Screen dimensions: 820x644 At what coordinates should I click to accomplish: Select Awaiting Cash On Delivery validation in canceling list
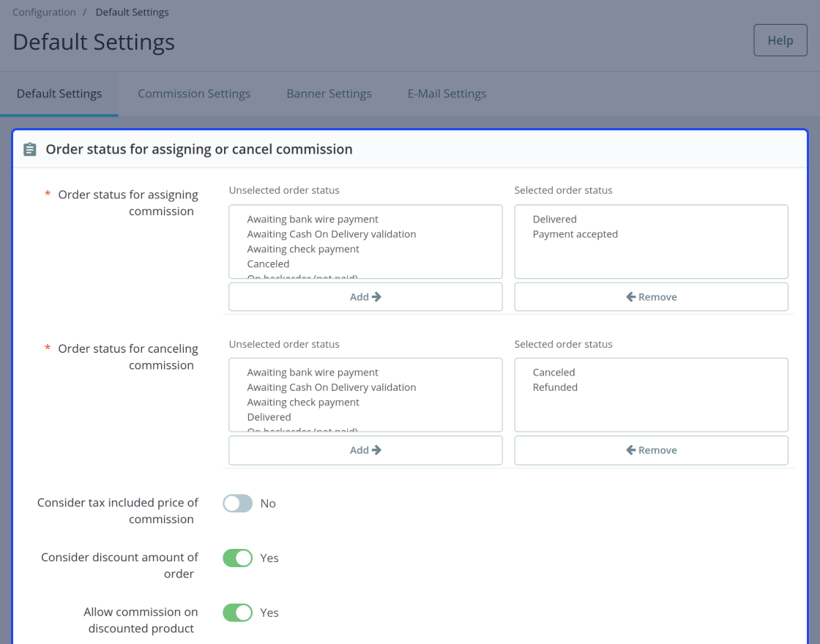332,387
